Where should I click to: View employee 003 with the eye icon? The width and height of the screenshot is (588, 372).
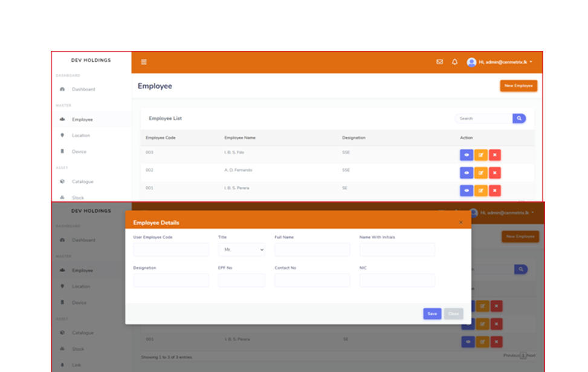tap(466, 155)
